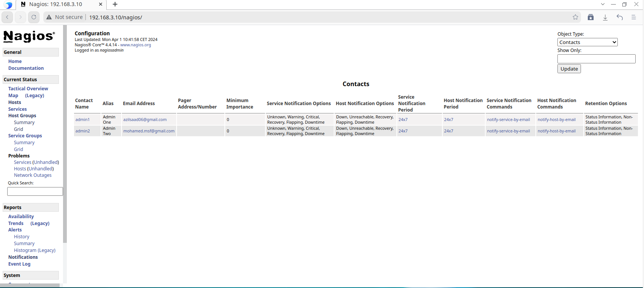The image size is (644, 288).
Task: Focus the Quick Search input box
Action: (x=35, y=192)
